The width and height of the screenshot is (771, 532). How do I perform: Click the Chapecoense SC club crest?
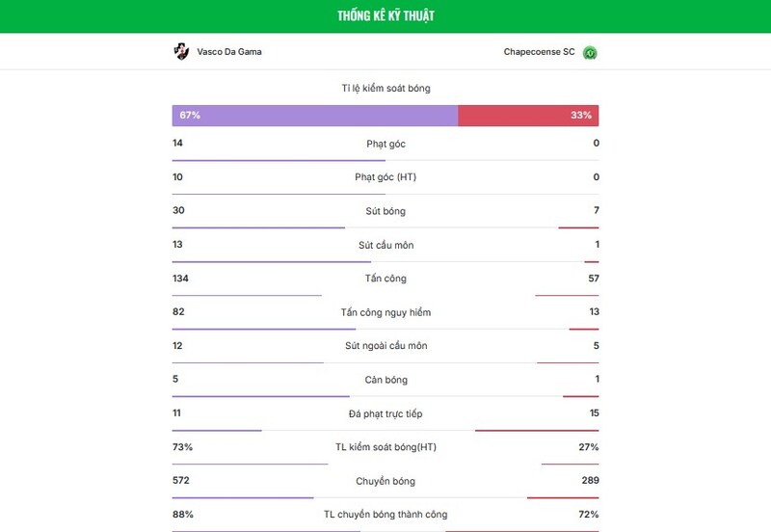click(590, 52)
